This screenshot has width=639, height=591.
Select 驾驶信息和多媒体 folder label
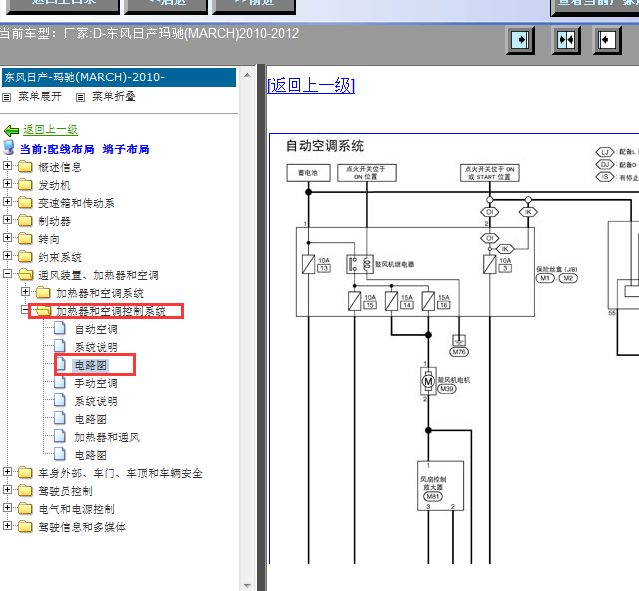click(82, 527)
